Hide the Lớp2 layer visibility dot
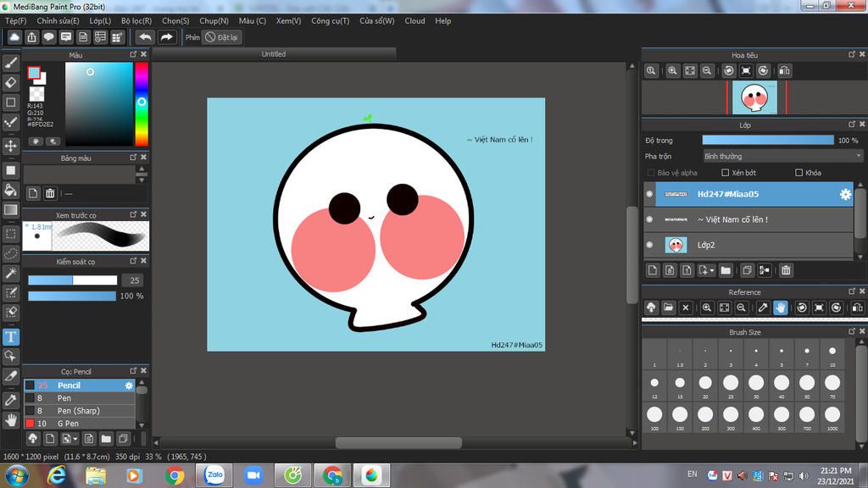Viewport: 868px width, 488px height. click(x=649, y=245)
